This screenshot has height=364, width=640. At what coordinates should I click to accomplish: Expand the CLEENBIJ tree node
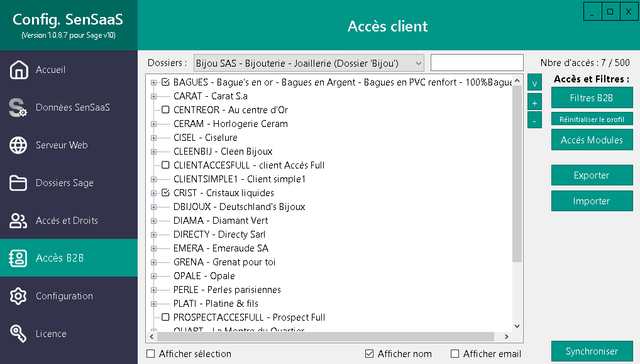[x=153, y=152]
